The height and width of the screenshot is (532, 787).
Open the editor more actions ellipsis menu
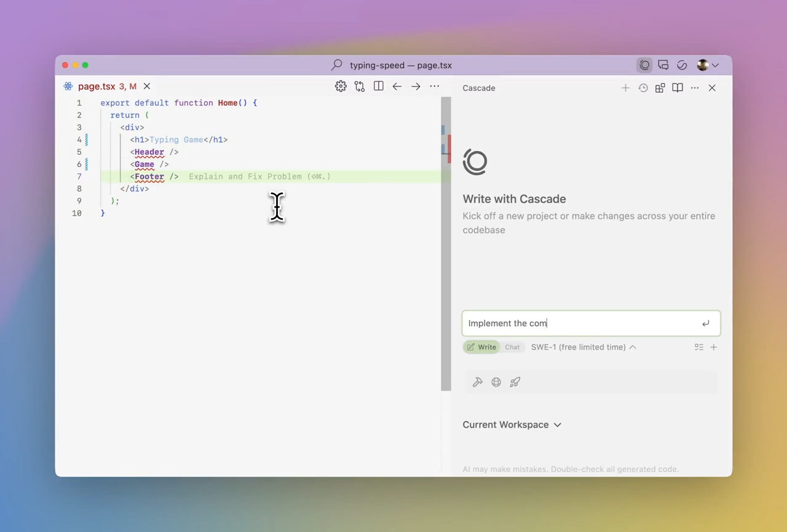435,87
